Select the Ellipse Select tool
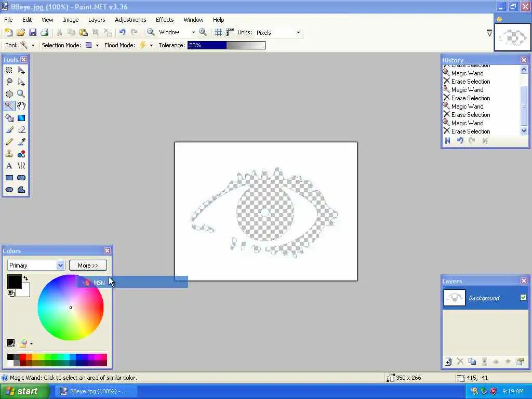Viewport: 532px width, 399px height. click(x=9, y=94)
